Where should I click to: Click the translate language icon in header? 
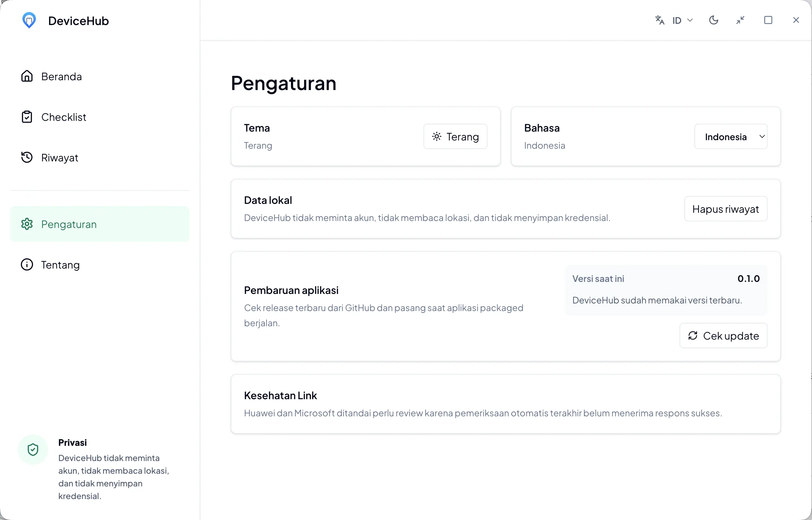click(660, 20)
